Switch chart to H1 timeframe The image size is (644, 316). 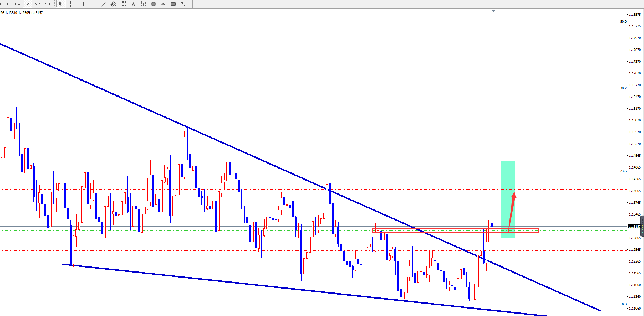pyautogui.click(x=7, y=4)
